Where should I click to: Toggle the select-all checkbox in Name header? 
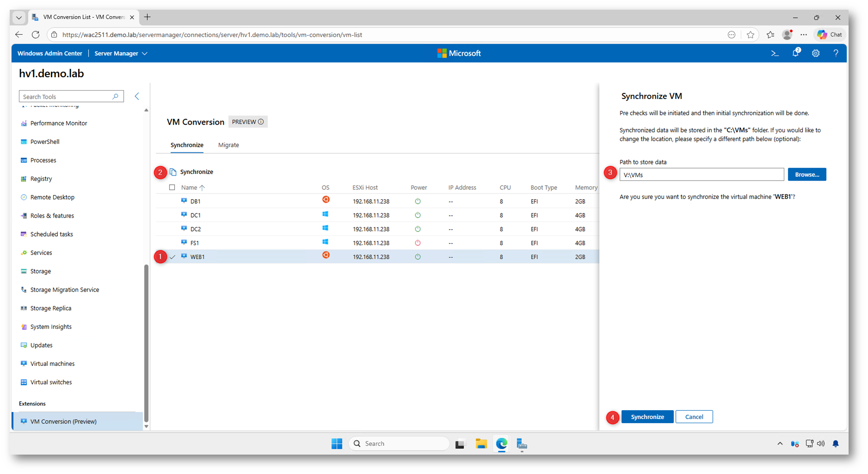(x=172, y=188)
